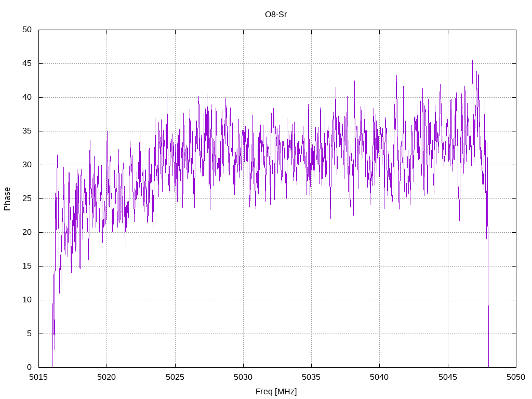Click y-axis tick label 10

point(27,300)
